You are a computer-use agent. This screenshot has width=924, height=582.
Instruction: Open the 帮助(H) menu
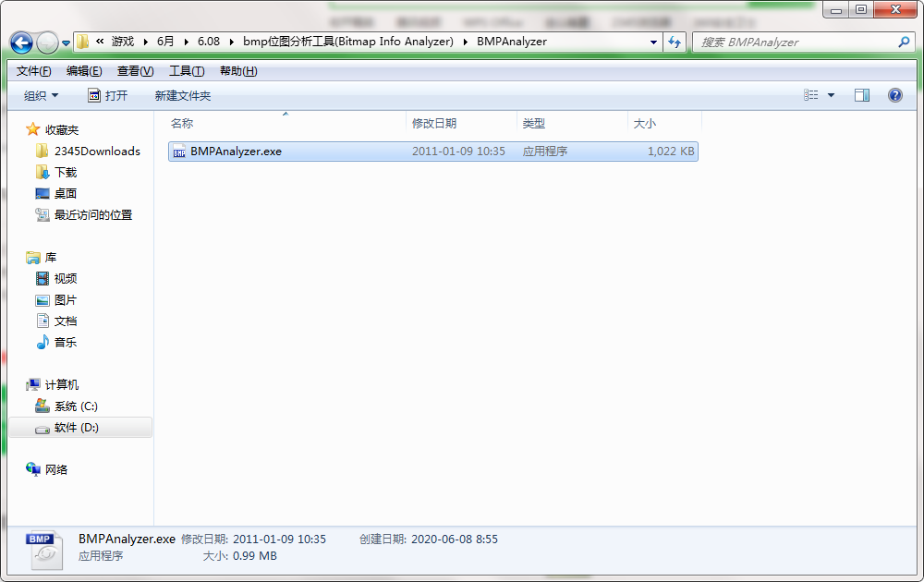click(x=238, y=71)
